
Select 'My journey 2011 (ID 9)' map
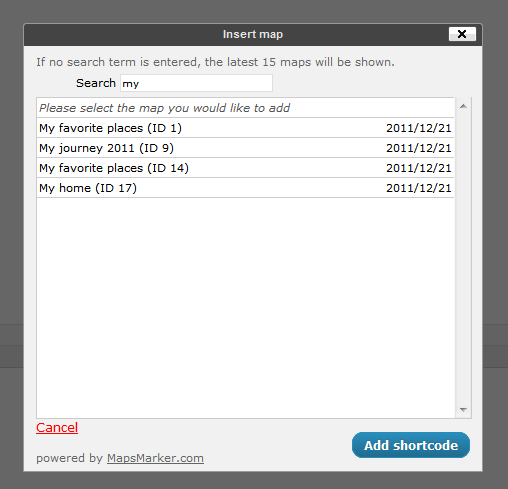tap(245, 148)
